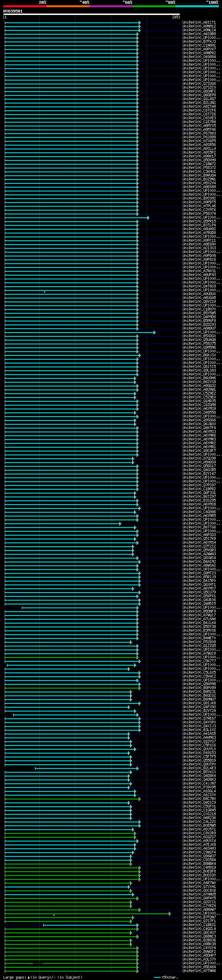Select the UniRef100_A6N9U7 label

pyautogui.click(x=199, y=328)
